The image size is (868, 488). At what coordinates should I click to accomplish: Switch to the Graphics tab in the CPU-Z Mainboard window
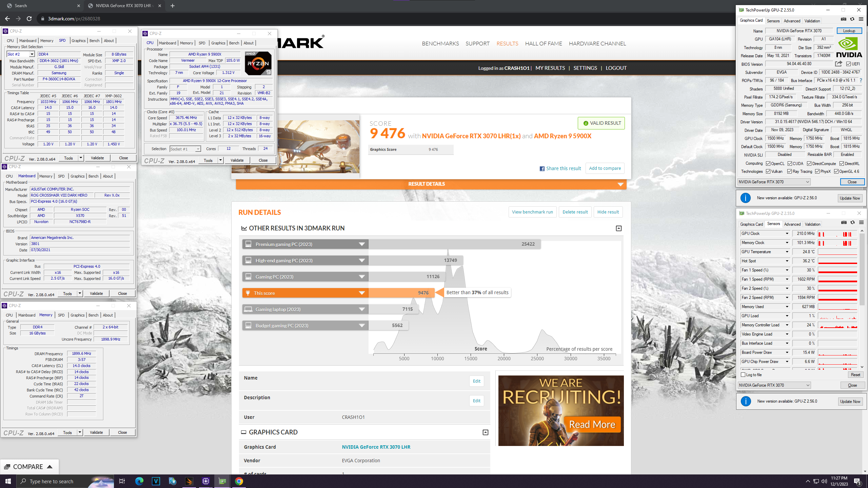pos(77,176)
